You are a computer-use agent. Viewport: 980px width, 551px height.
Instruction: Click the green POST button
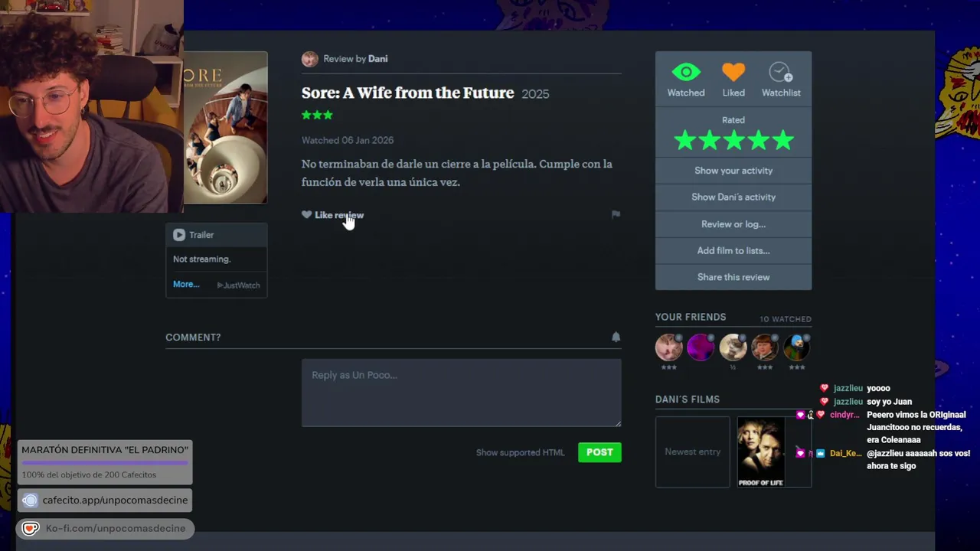click(599, 452)
